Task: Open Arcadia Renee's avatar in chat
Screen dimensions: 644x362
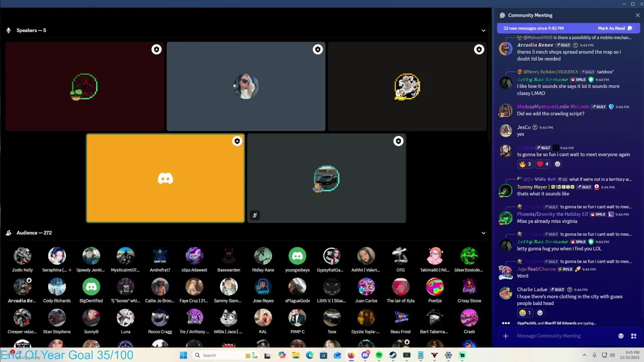Action: [x=506, y=49]
